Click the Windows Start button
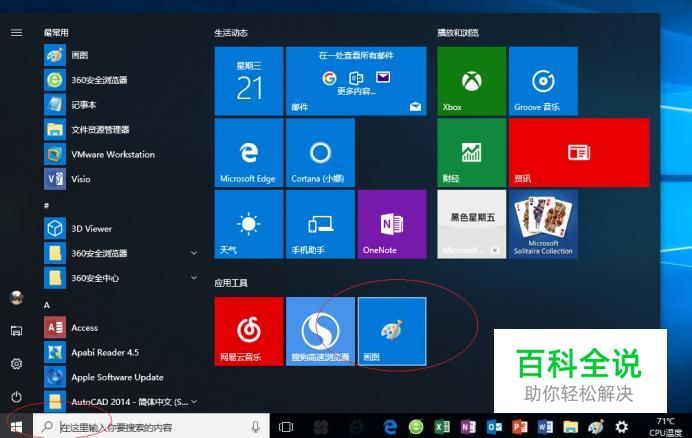The width and height of the screenshot is (692, 438). click(x=16, y=427)
